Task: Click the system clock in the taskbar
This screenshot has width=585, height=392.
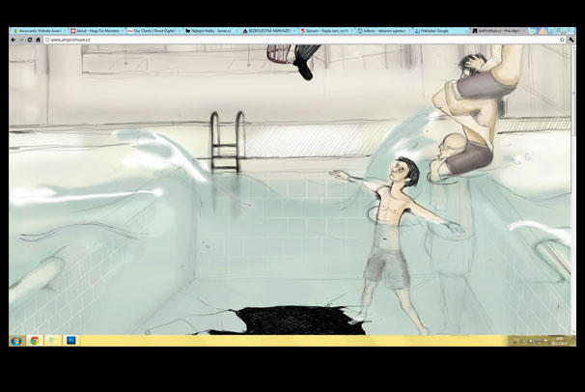Action: coord(560,340)
